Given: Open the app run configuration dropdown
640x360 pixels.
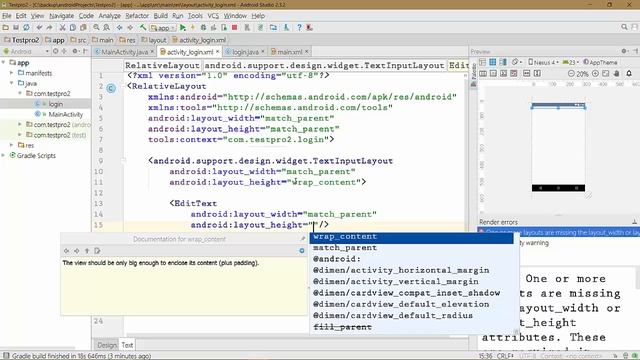Looking at the screenshot, I should tap(163, 28).
